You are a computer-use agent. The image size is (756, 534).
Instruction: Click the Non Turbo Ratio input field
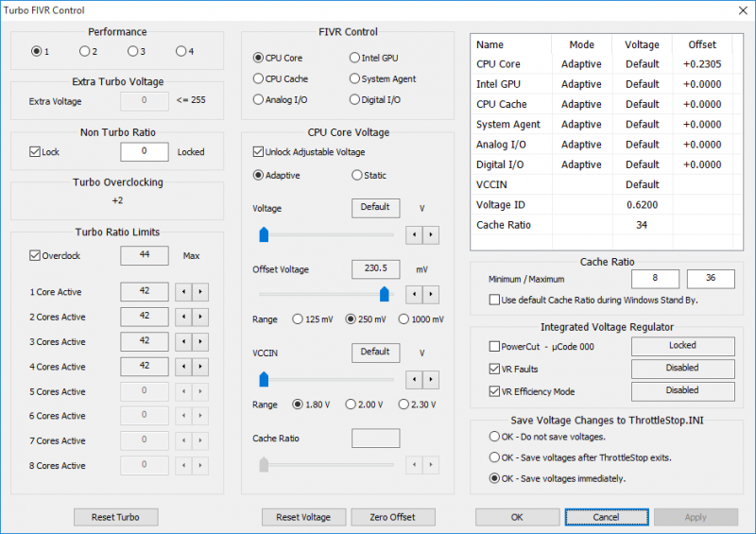(145, 151)
